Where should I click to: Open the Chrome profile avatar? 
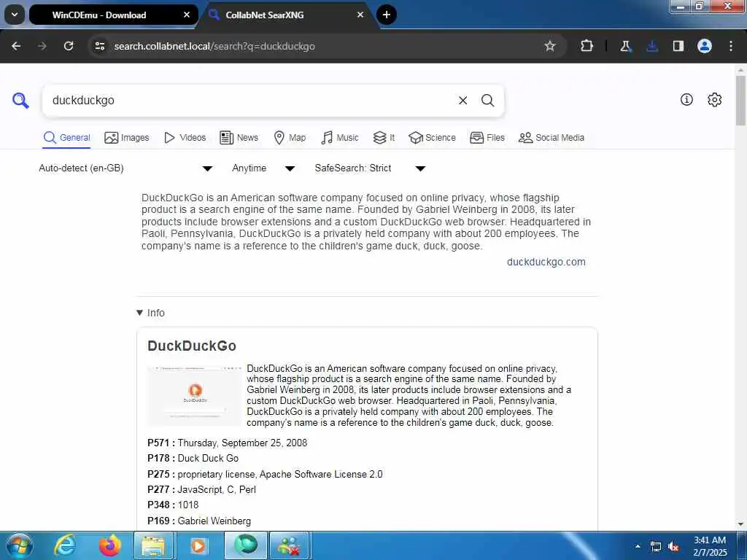coord(705,46)
